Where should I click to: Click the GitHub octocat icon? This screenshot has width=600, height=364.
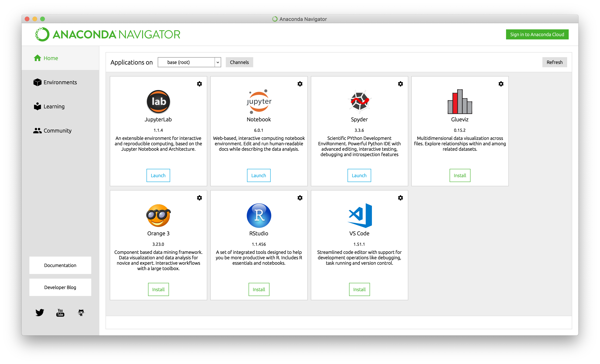[81, 312]
